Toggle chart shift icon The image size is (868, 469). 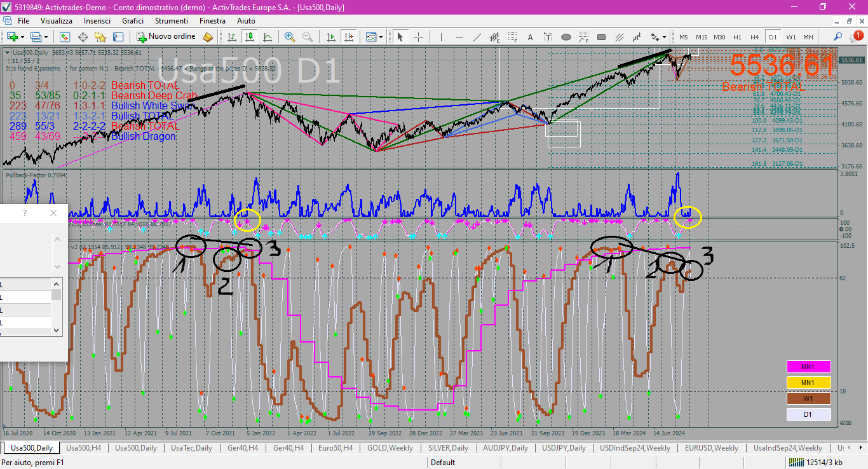[348, 37]
